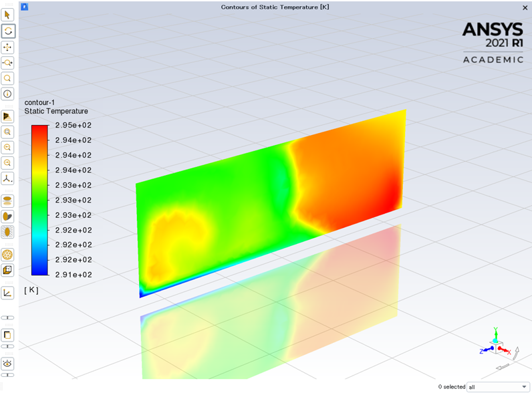Click the upward curved rotate arrow near triad
Image resolution: width=532 pixels, height=395 pixels.
(516, 353)
